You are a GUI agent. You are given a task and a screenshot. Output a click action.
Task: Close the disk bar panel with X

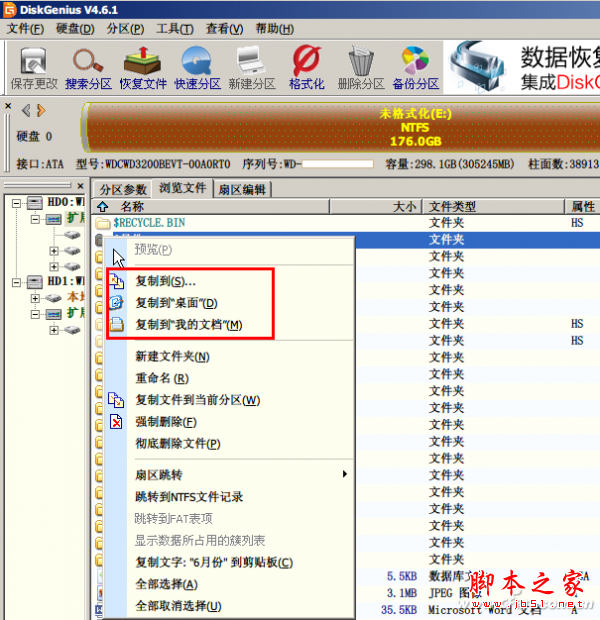pyautogui.click(x=8, y=106)
